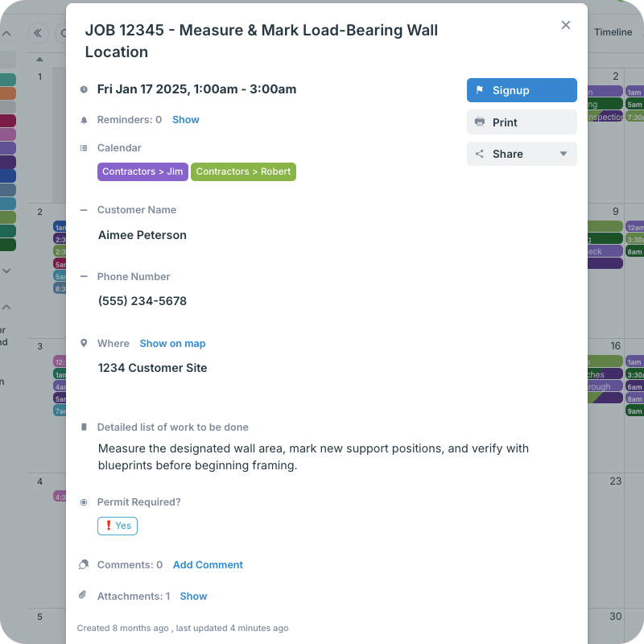This screenshot has width=644, height=644.
Task: Expand the Share dropdown arrow
Action: [x=563, y=154]
